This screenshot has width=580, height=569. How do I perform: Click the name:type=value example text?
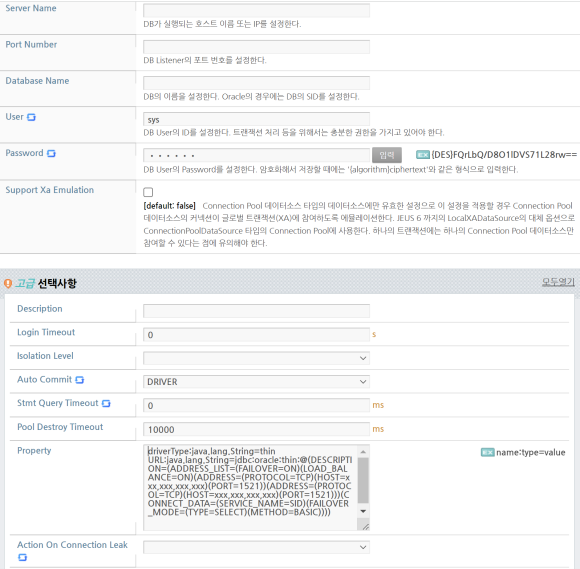pyautogui.click(x=530, y=452)
